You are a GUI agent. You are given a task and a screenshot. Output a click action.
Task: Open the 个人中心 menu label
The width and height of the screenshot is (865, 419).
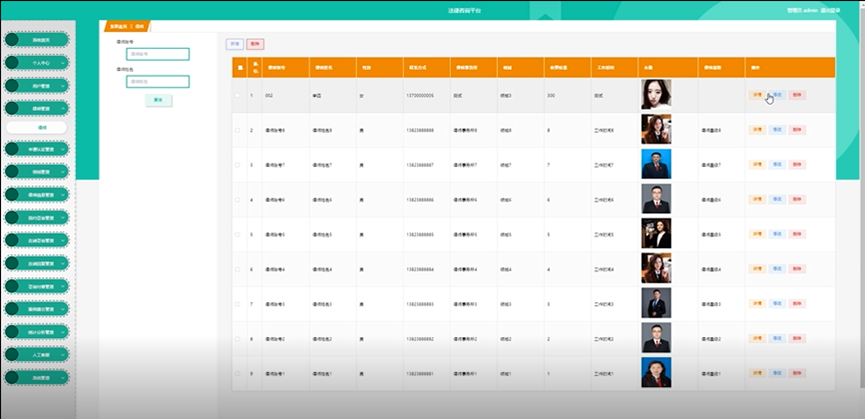(41, 63)
